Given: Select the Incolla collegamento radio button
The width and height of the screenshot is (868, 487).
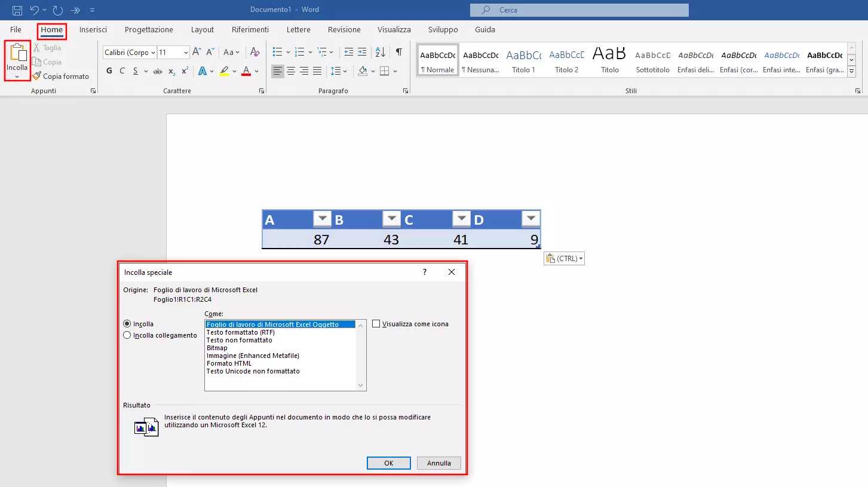Looking at the screenshot, I should pyautogui.click(x=127, y=335).
